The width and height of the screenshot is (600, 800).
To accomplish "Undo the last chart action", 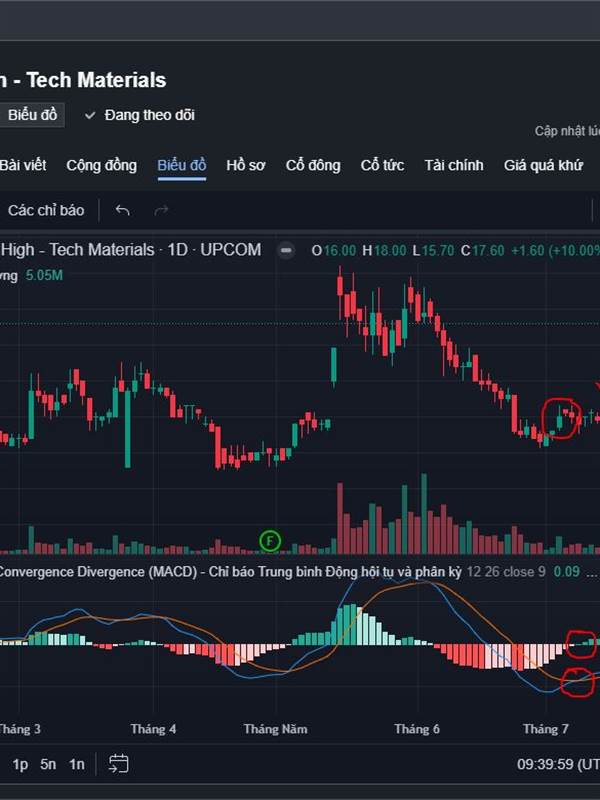I will click(122, 210).
